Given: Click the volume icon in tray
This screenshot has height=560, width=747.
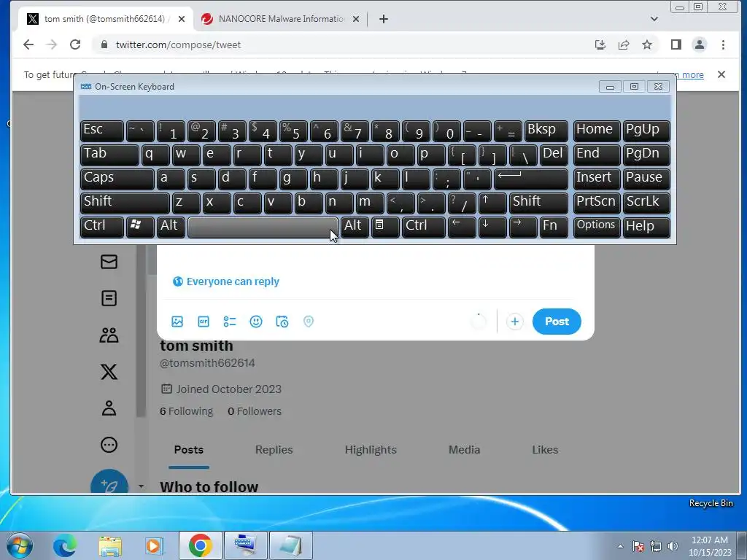Looking at the screenshot, I should point(673,546).
